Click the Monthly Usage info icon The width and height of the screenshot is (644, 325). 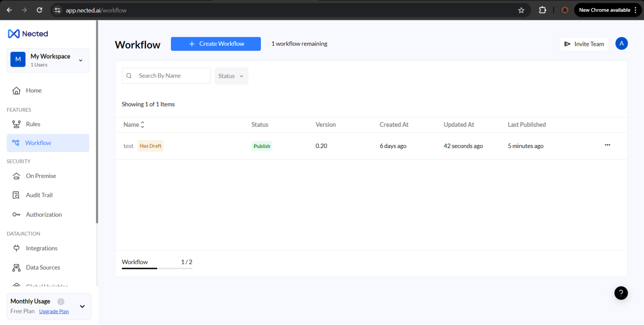pos(61,301)
